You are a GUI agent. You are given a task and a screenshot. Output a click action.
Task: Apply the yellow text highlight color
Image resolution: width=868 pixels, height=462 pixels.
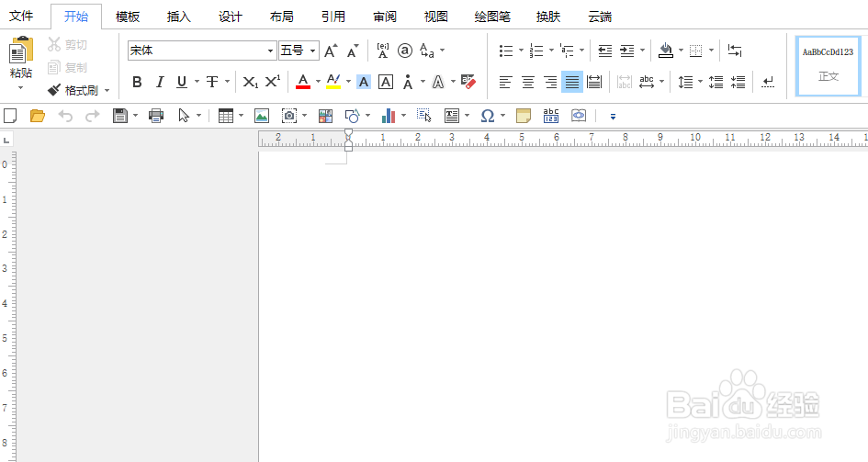click(333, 83)
